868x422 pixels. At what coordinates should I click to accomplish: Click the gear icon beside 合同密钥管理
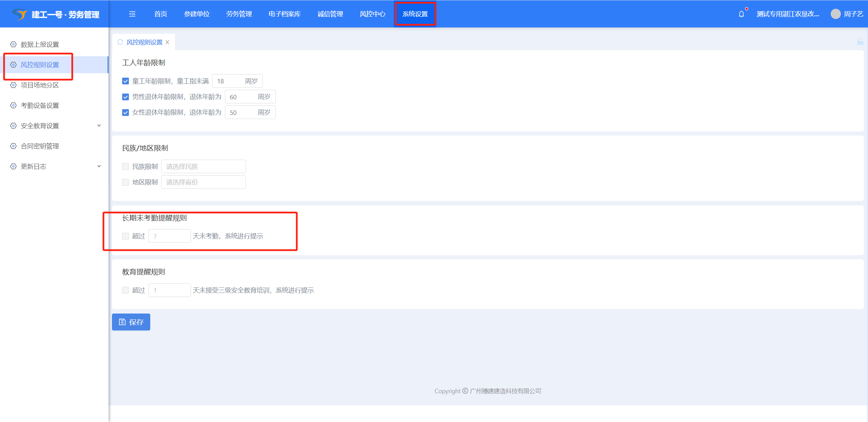click(13, 146)
